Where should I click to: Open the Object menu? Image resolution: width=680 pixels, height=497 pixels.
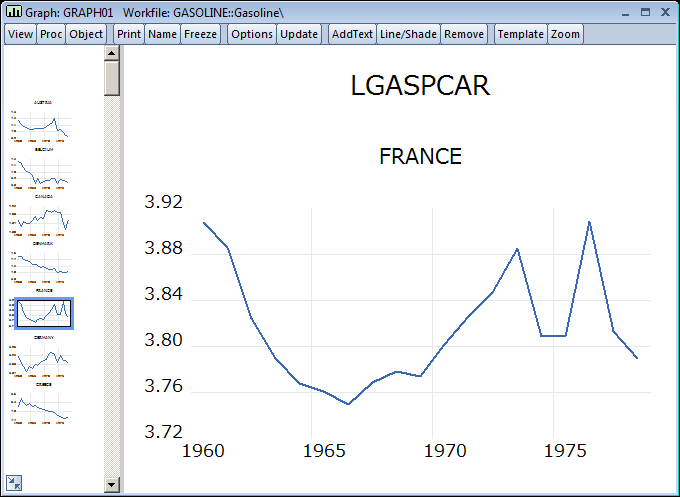(86, 34)
